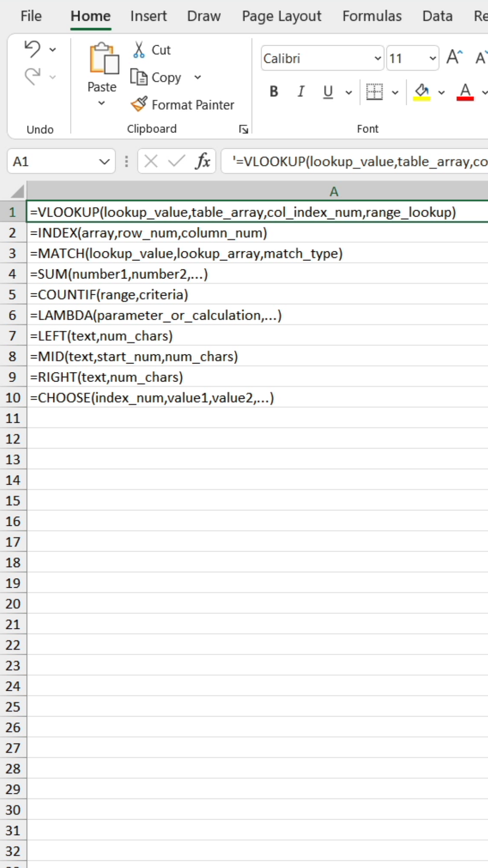Open the Name Box dropdown arrow
Image resolution: width=488 pixels, height=868 pixels.
click(x=104, y=161)
